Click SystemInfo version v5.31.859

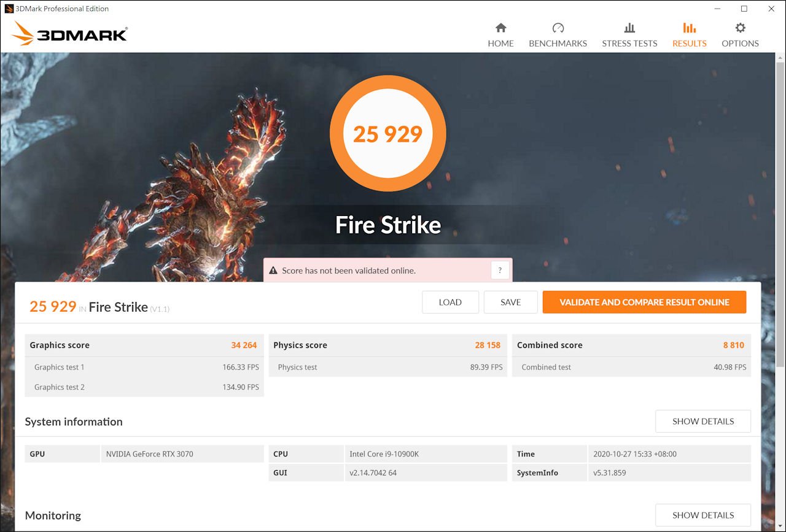pyautogui.click(x=610, y=472)
